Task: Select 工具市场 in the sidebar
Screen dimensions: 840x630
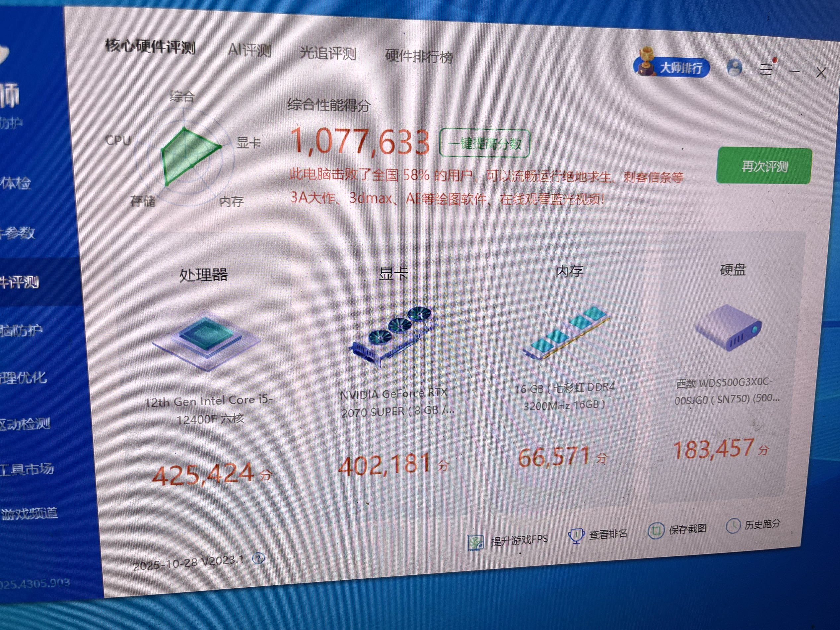Action: point(27,470)
